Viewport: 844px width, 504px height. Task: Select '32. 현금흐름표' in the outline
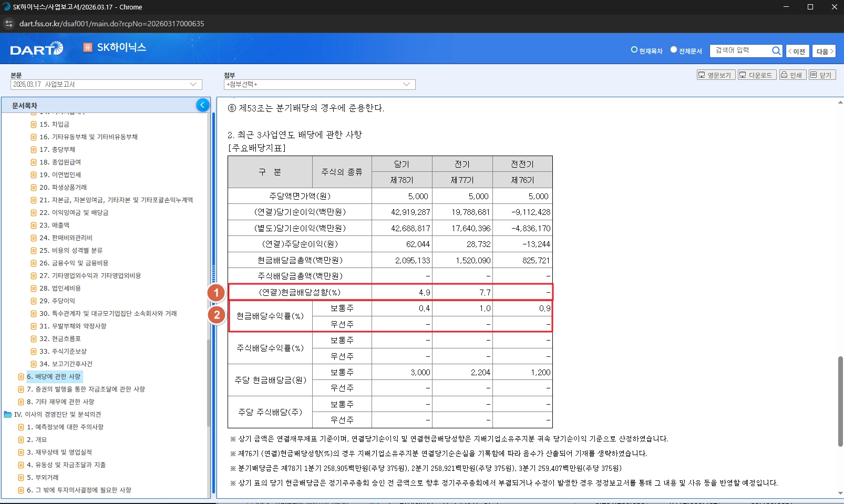(x=60, y=339)
